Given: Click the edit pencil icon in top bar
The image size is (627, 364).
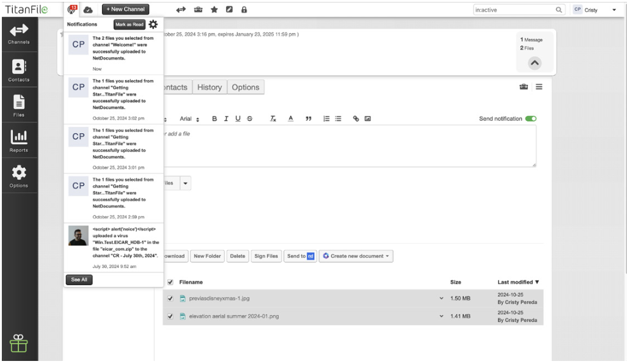Looking at the screenshot, I should [x=229, y=10].
